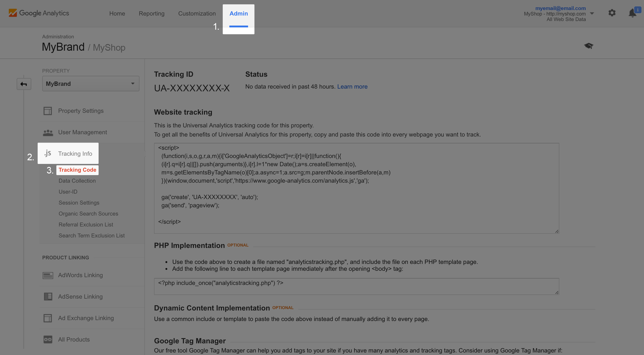Open Property Settings
644x355 pixels.
tap(81, 111)
